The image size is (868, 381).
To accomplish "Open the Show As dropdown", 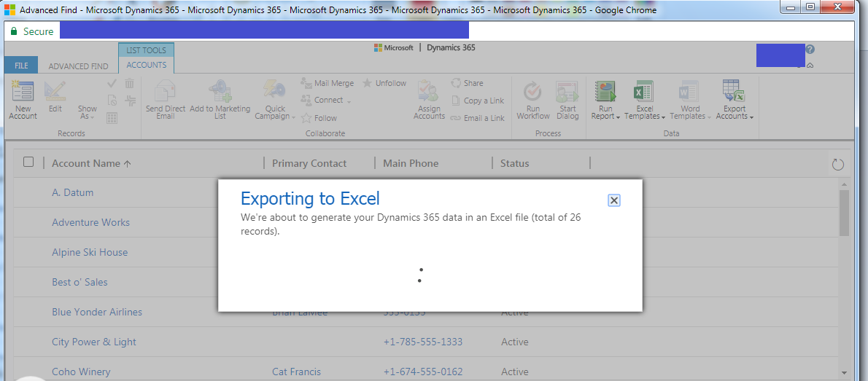I will [87, 112].
